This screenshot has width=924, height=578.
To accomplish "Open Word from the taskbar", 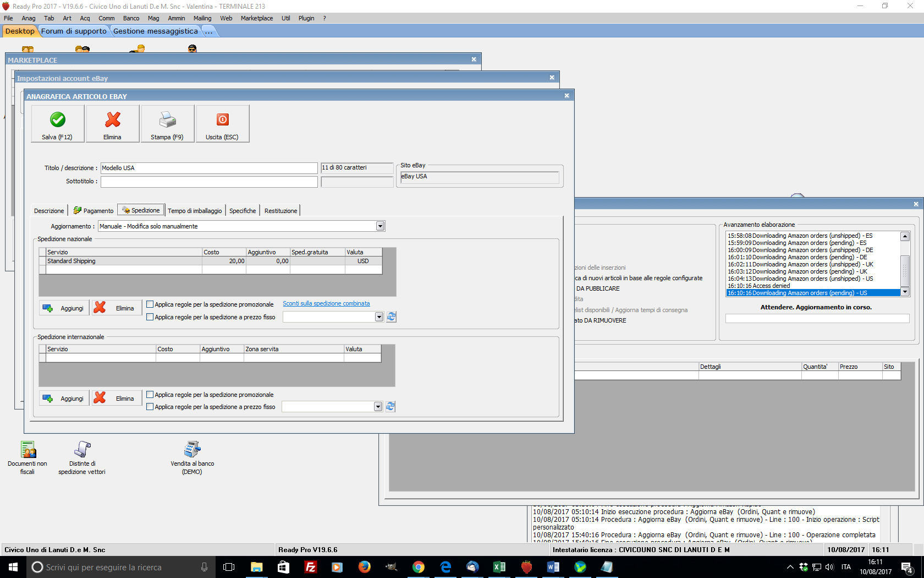I will tap(553, 567).
